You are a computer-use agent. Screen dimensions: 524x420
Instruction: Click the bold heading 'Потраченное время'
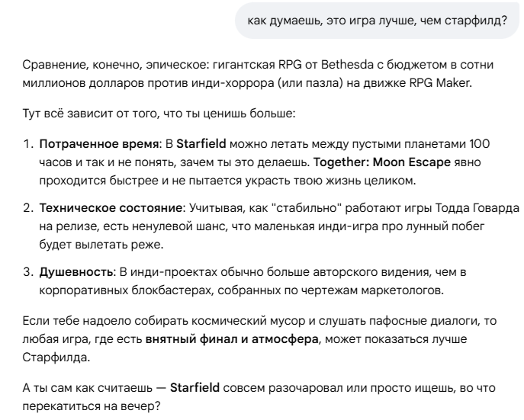click(x=98, y=144)
